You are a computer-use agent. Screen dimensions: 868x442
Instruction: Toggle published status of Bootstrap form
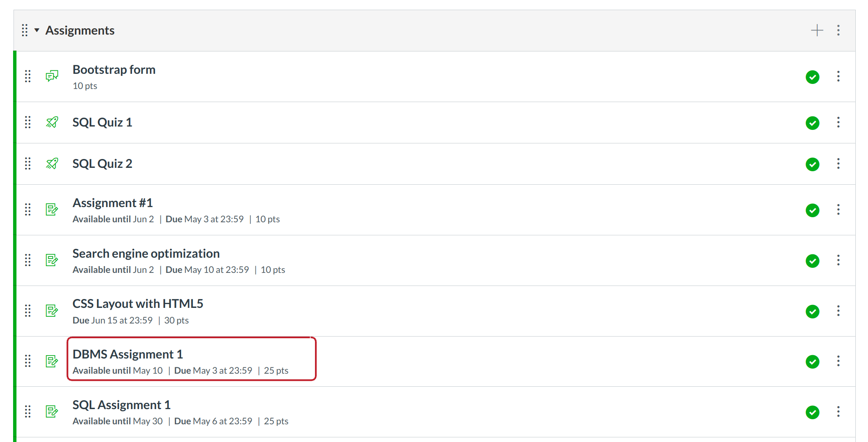coord(812,77)
